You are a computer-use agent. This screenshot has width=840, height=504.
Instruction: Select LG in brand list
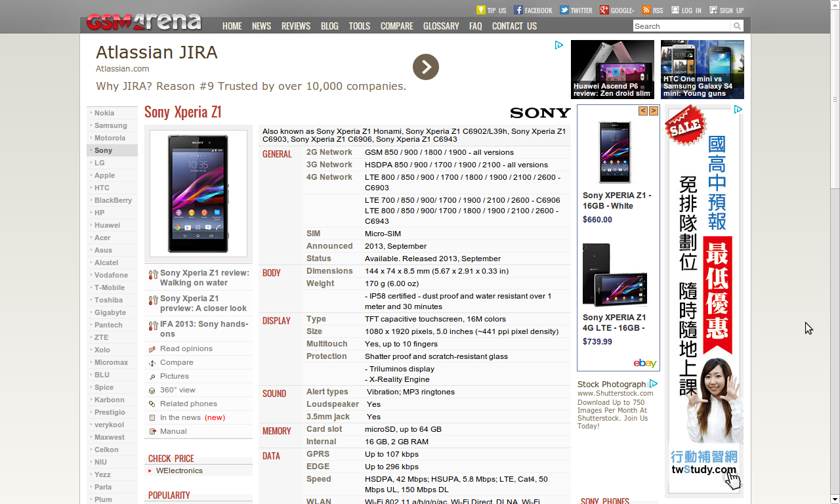point(100,163)
